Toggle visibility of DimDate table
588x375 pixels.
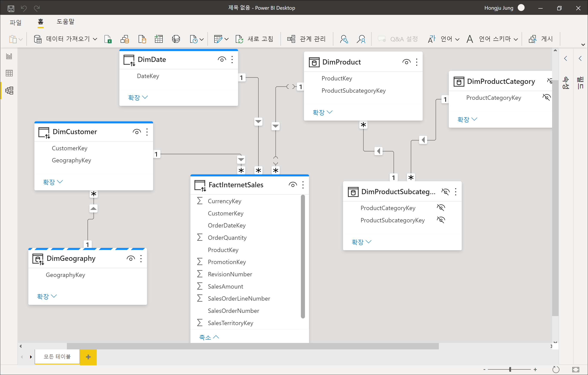(x=222, y=59)
